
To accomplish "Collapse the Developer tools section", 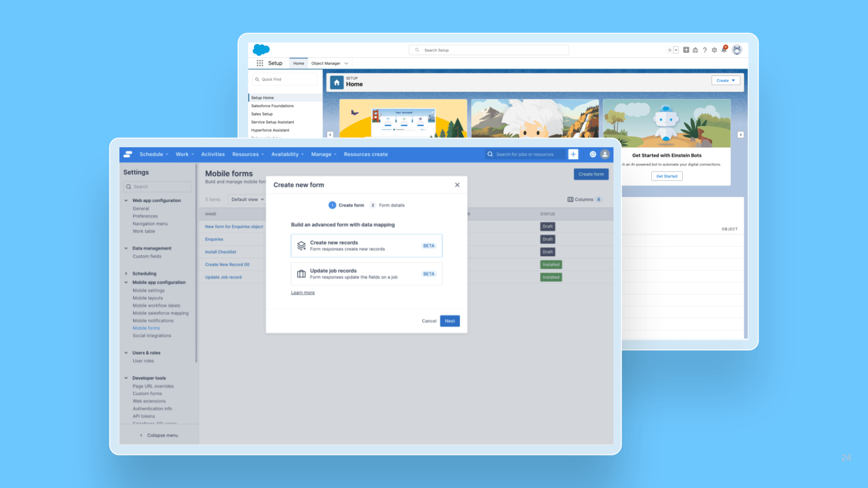I will pos(126,378).
